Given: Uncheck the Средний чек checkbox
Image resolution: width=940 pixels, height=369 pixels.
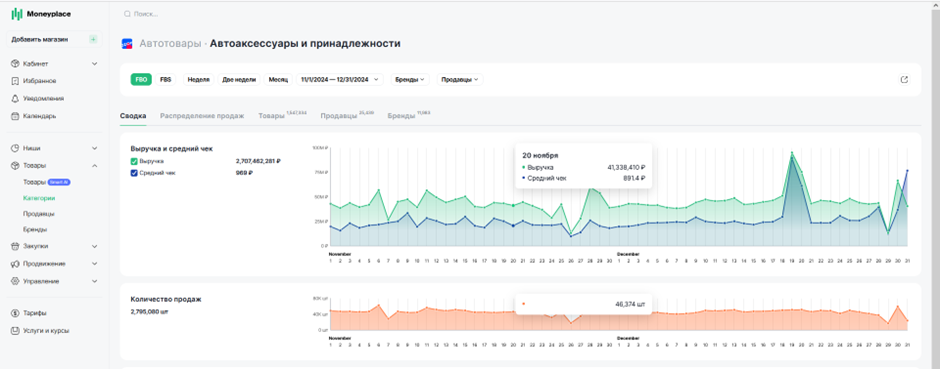Looking at the screenshot, I should tap(134, 173).
